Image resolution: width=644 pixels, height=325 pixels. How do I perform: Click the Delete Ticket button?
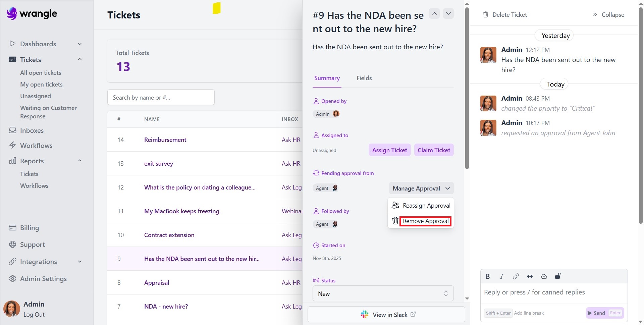pos(505,15)
